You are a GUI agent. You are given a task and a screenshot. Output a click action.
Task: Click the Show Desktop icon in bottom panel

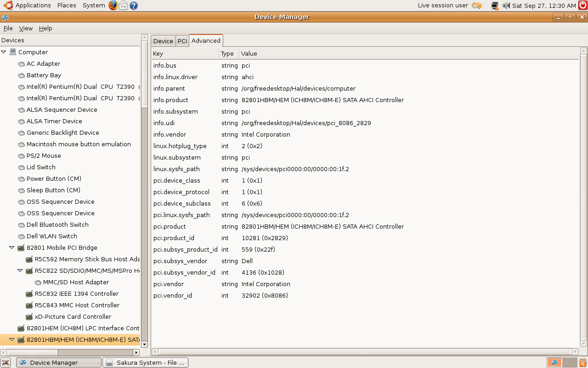(x=6, y=362)
